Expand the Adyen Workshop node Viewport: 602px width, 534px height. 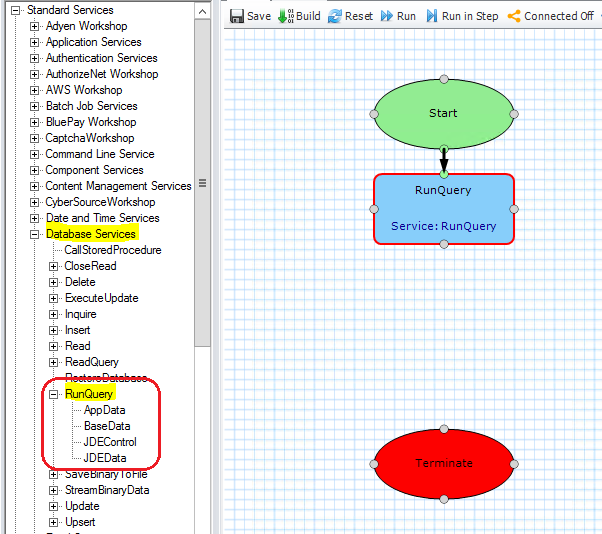coord(35,26)
